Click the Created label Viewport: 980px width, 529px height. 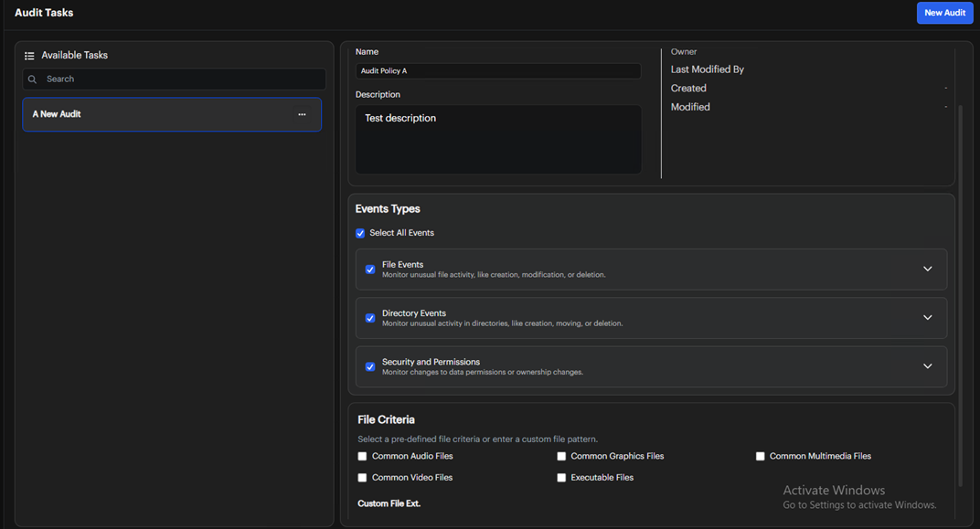click(x=688, y=88)
